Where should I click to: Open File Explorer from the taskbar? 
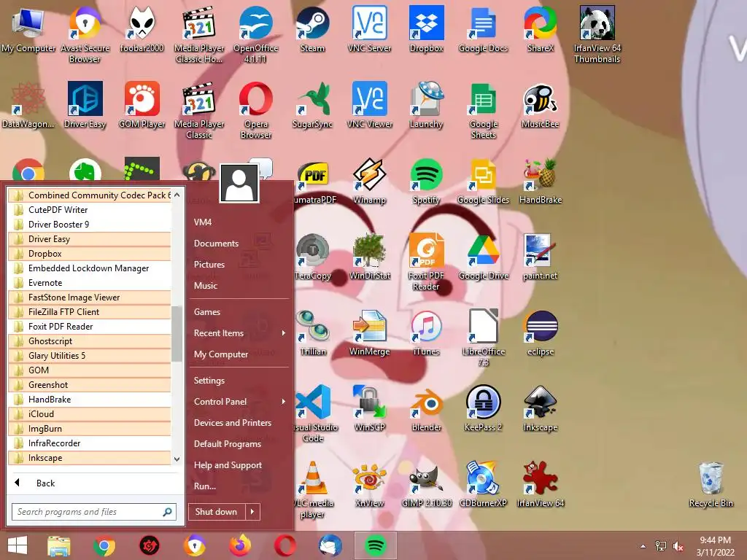(x=59, y=545)
